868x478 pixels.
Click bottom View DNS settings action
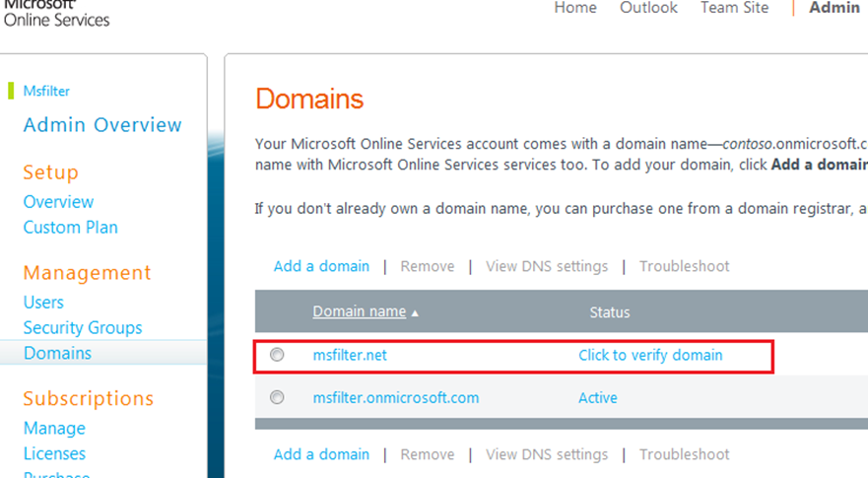(x=547, y=454)
